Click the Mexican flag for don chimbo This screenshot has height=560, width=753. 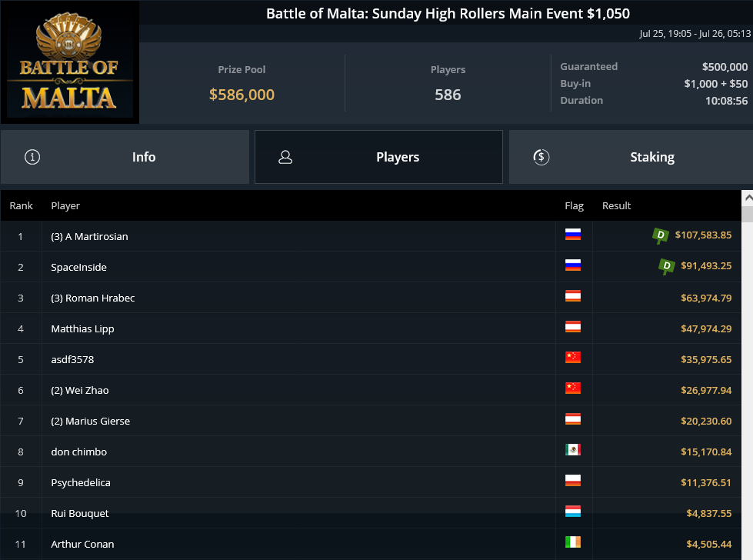click(573, 449)
